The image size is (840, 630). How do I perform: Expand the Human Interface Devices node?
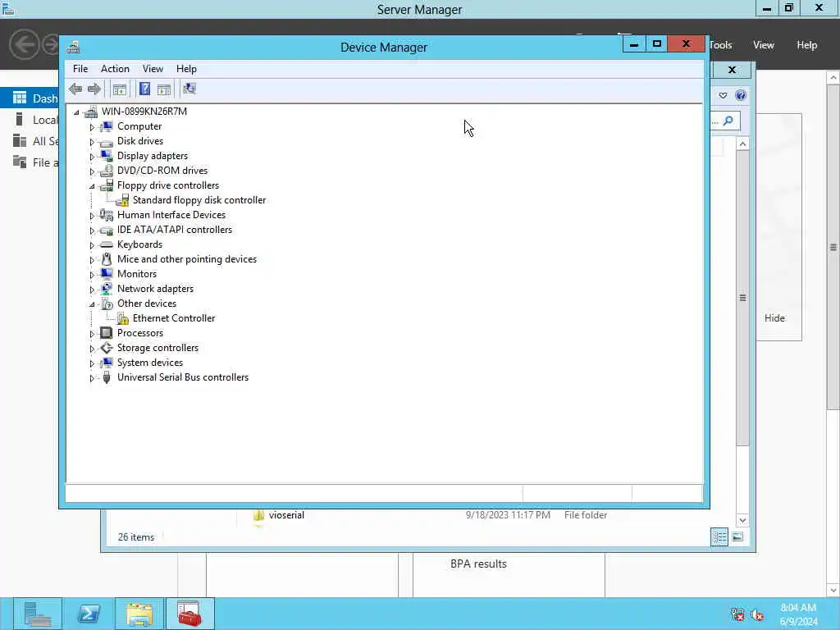coord(92,216)
